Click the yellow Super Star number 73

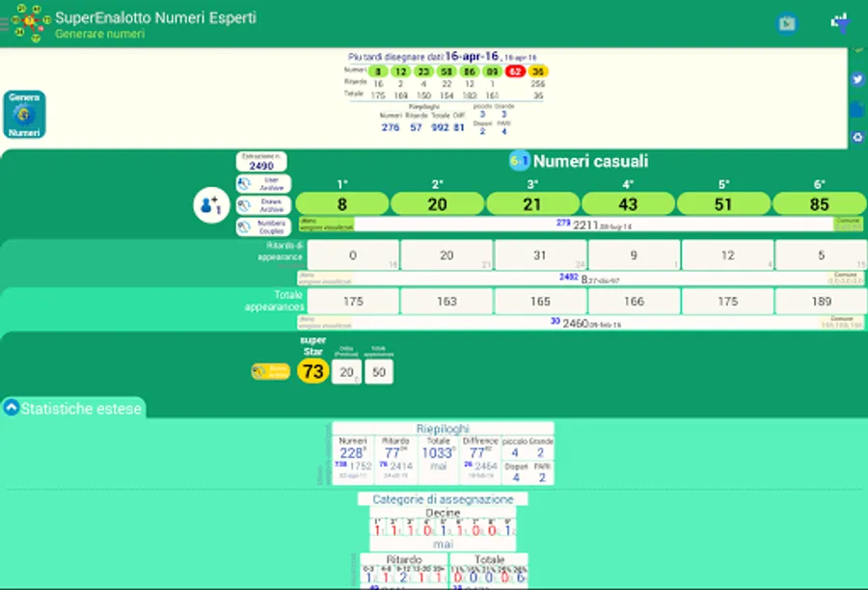click(312, 371)
